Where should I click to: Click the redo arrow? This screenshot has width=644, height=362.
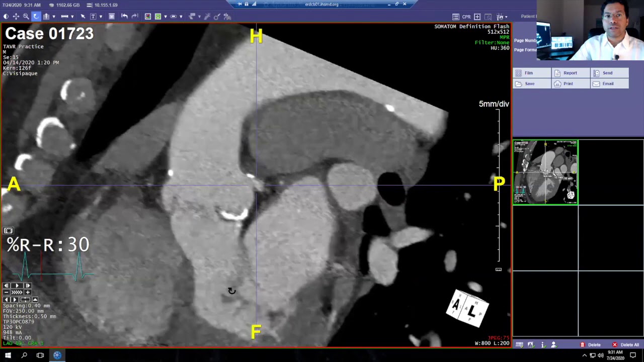pos(135,17)
